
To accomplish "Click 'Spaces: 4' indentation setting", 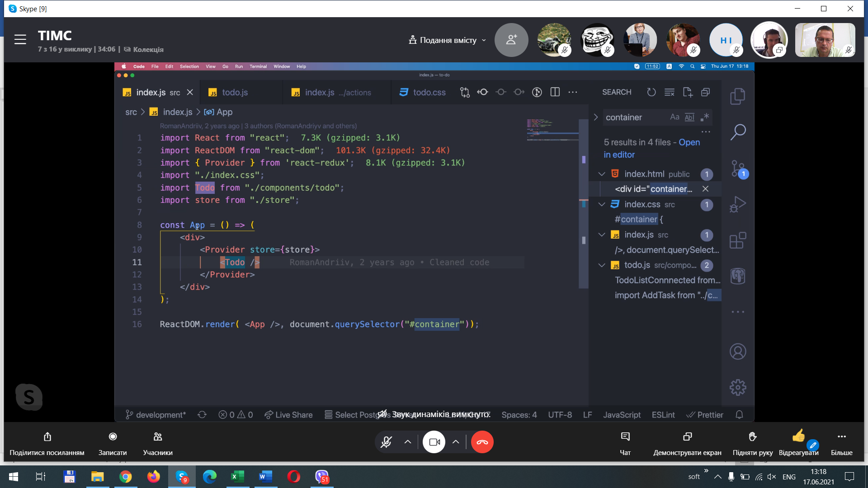I will pyautogui.click(x=519, y=415).
